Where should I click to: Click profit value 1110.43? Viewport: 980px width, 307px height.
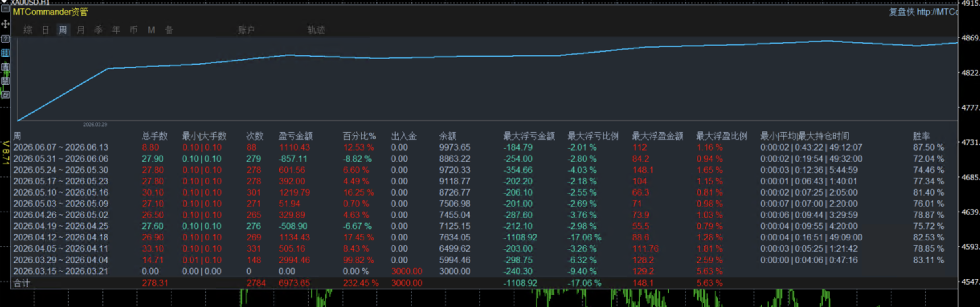coord(295,147)
